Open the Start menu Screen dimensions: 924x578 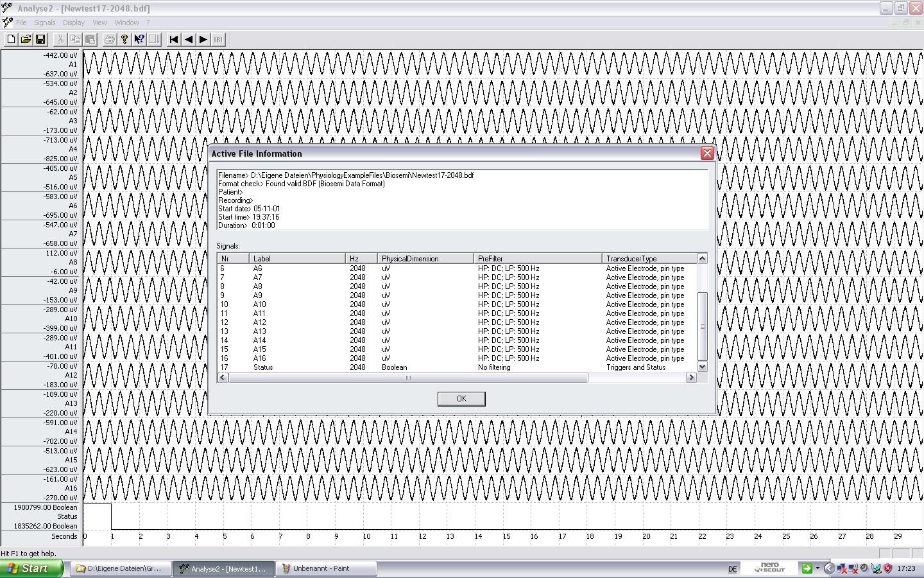[x=31, y=568]
